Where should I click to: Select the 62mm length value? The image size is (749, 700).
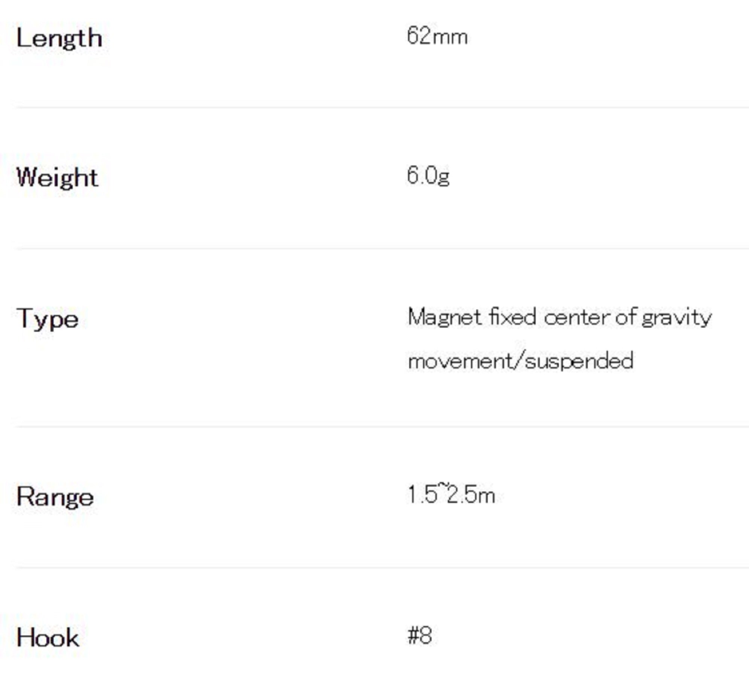pos(437,37)
